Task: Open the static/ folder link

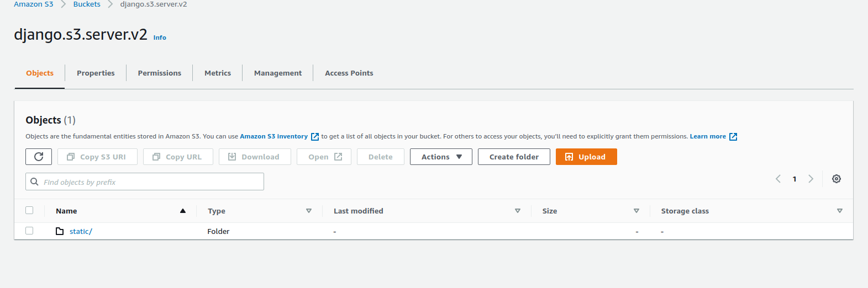Action: pos(81,231)
